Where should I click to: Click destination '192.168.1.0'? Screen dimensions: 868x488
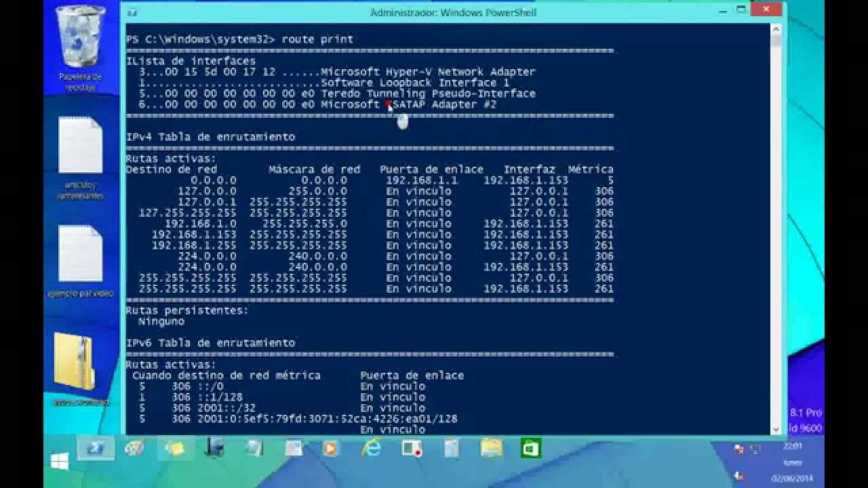click(x=201, y=224)
